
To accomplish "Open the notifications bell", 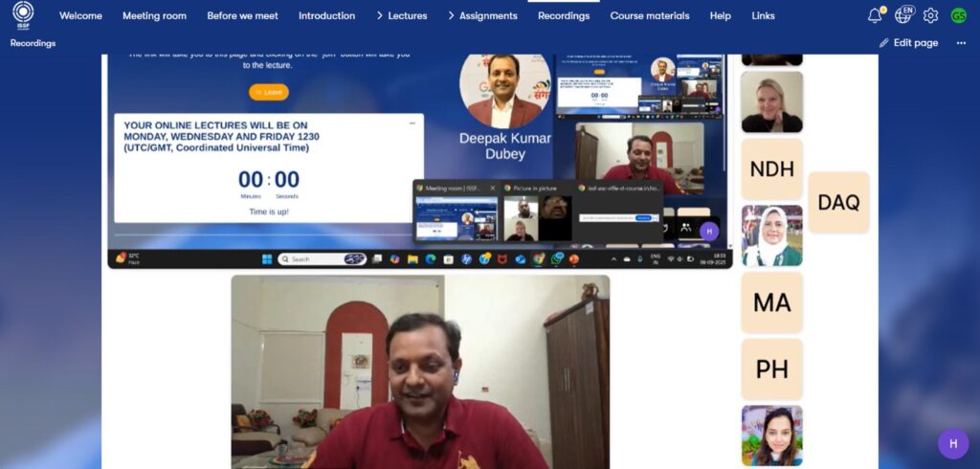I will pos(875,15).
